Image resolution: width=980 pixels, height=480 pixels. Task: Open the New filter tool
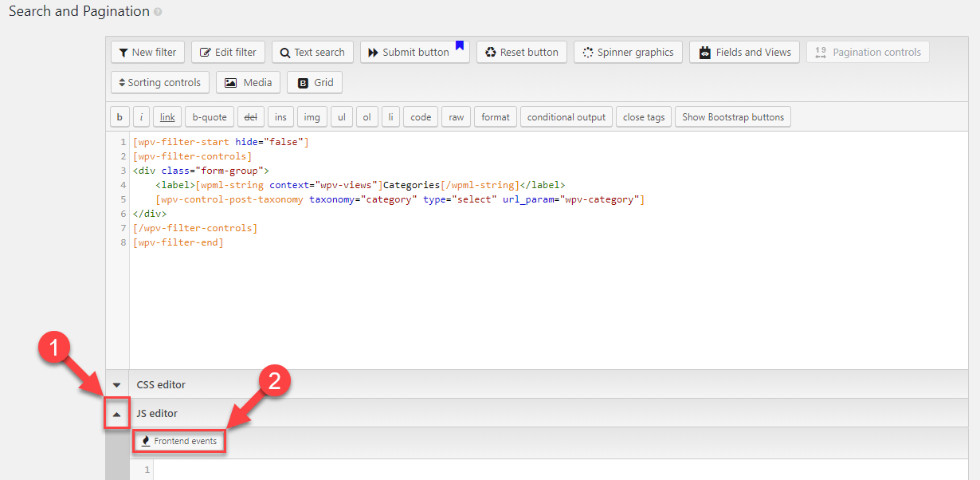147,52
